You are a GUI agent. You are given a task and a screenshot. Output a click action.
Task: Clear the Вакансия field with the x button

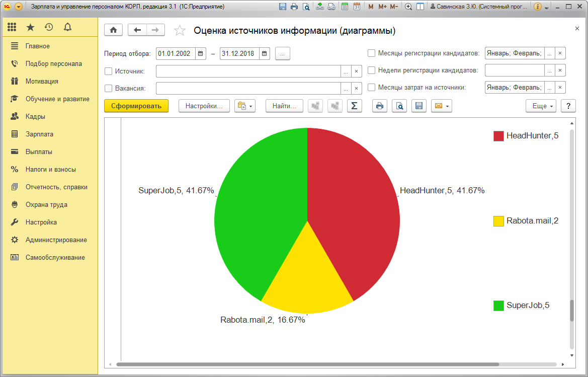click(356, 88)
